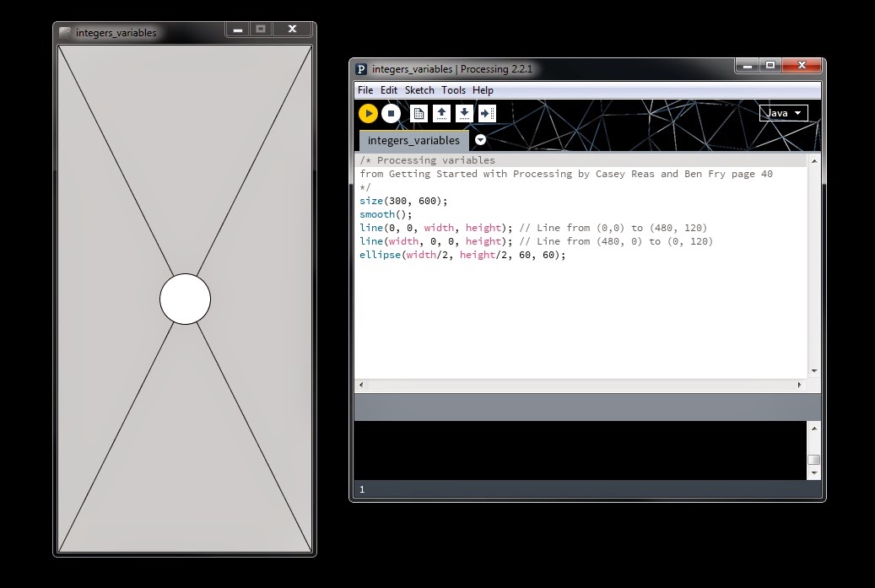Click the black console output area
Screen dimensions: 875x588
(581, 450)
